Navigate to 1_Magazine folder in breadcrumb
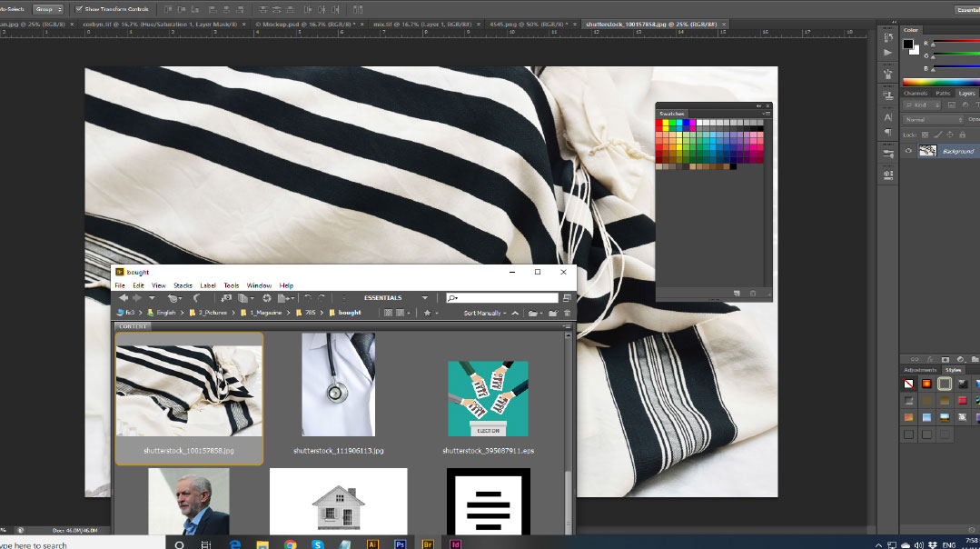Screen dimensions: 980x549 tap(266, 313)
